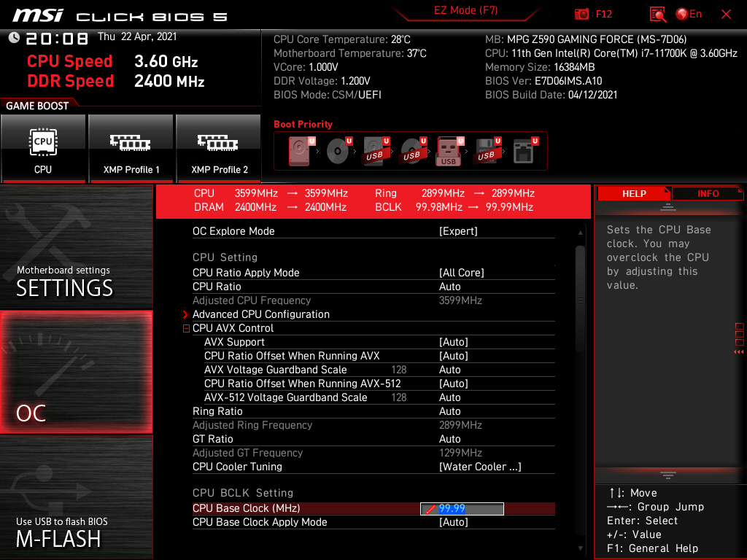The width and height of the screenshot is (747, 560).
Task: Change language via the En globe icon
Action: pyautogui.click(x=689, y=14)
